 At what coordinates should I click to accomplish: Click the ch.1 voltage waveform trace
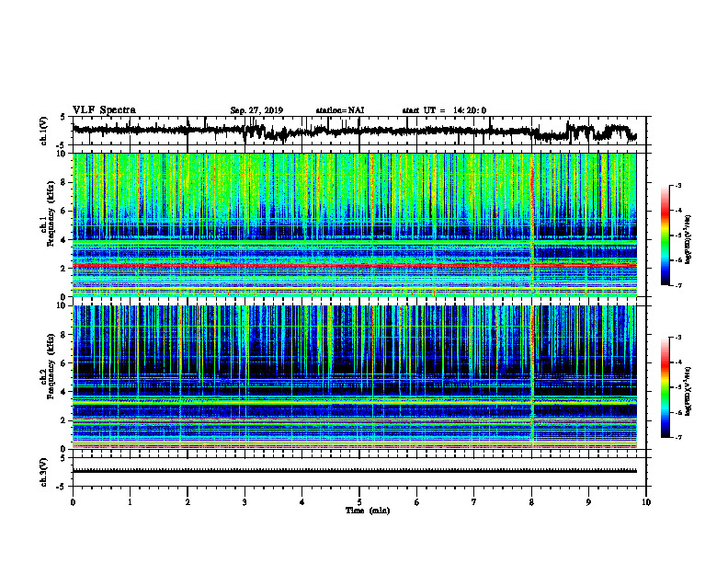click(354, 131)
